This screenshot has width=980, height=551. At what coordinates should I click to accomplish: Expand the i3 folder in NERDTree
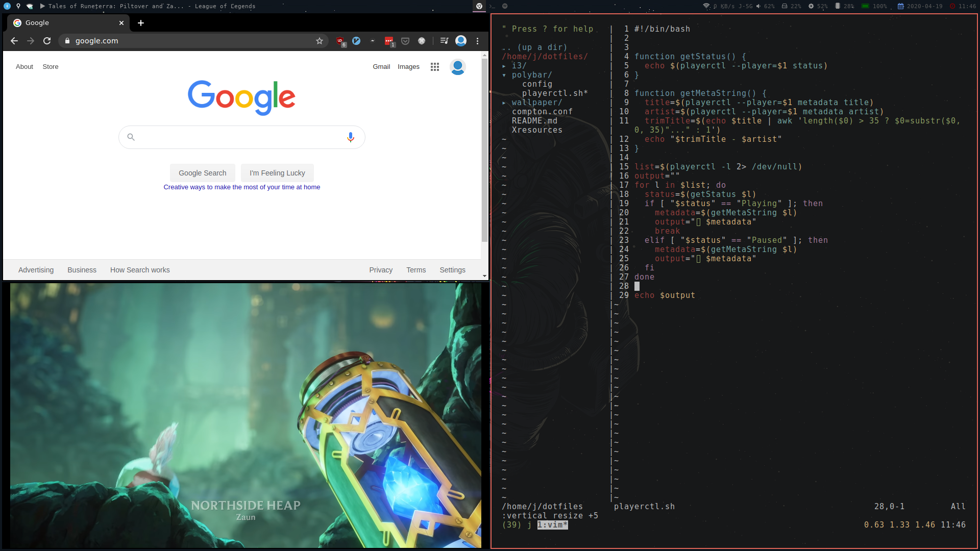click(519, 66)
